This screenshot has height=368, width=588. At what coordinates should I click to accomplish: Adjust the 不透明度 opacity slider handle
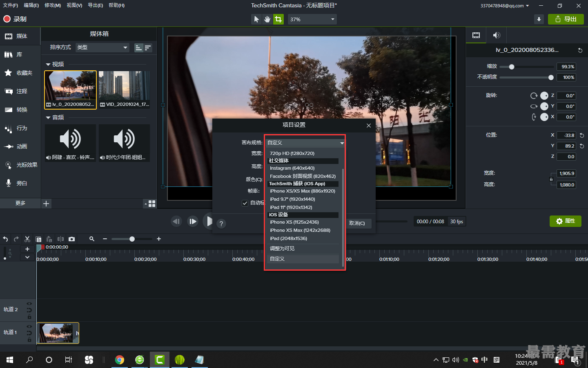pos(551,77)
